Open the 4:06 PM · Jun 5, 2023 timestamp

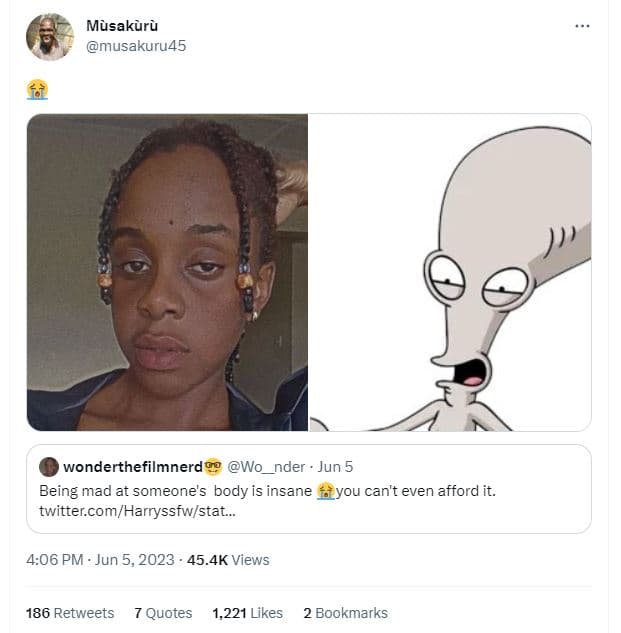pyautogui.click(x=100, y=560)
